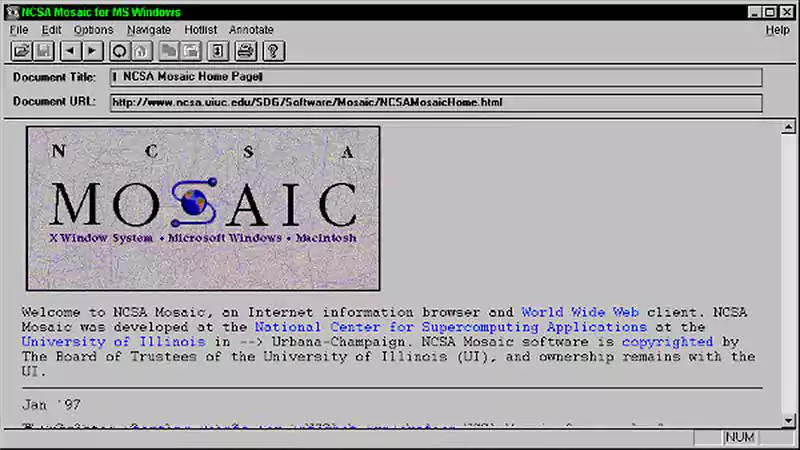Click the Copy toolbar icon
The width and height of the screenshot is (800, 450).
click(x=168, y=51)
